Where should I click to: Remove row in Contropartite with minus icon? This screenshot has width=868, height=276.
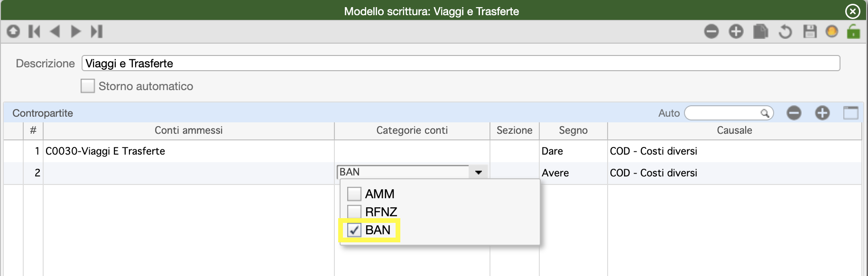(x=794, y=113)
